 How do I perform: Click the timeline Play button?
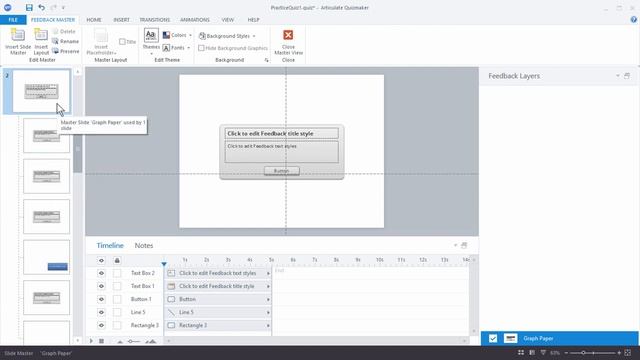[x=91, y=341]
